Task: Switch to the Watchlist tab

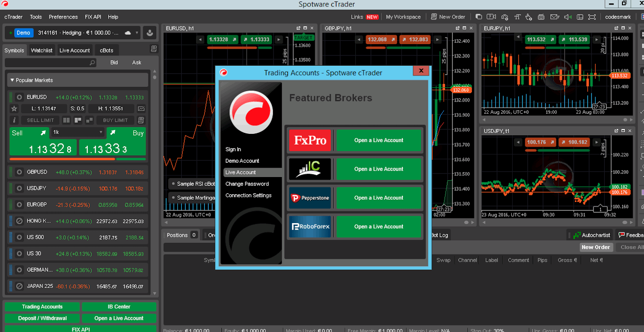Action: (42, 50)
